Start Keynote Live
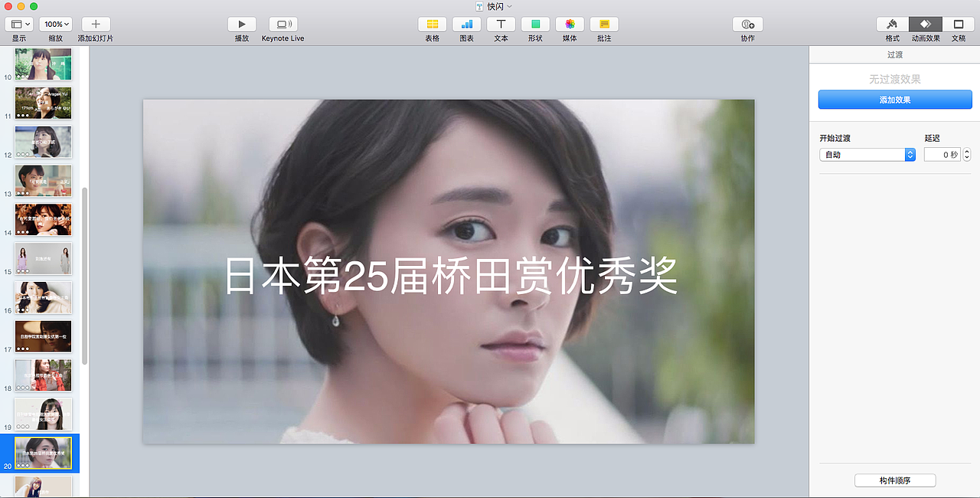The height and width of the screenshot is (498, 980). (283, 24)
